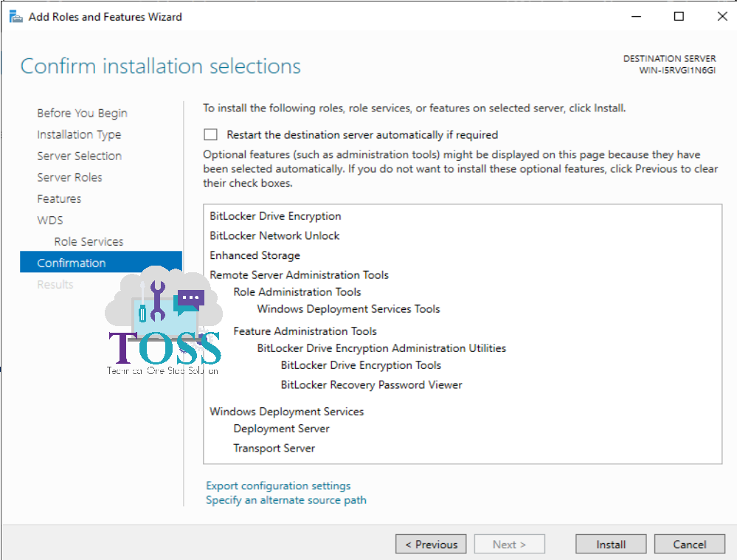Select BitLocker Drive Encryption in the list
This screenshot has width=737, height=560.
click(274, 216)
